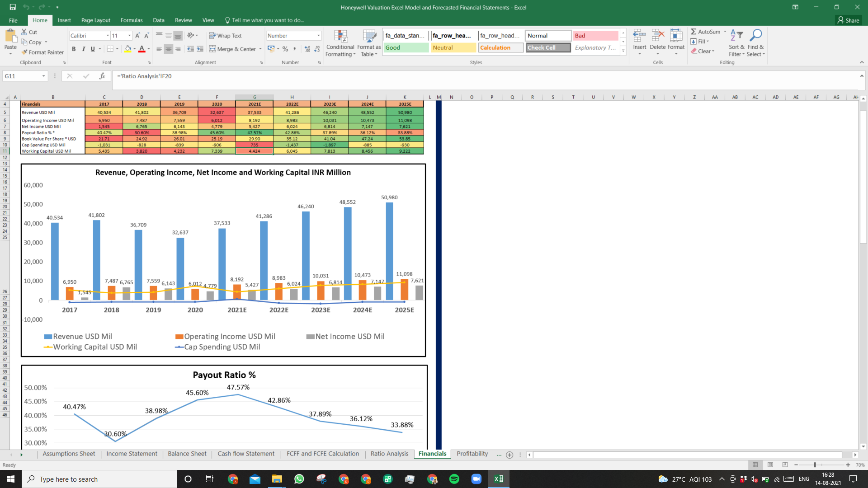The width and height of the screenshot is (868, 488).
Task: Open the Fill dropdown
Action: pyautogui.click(x=700, y=42)
